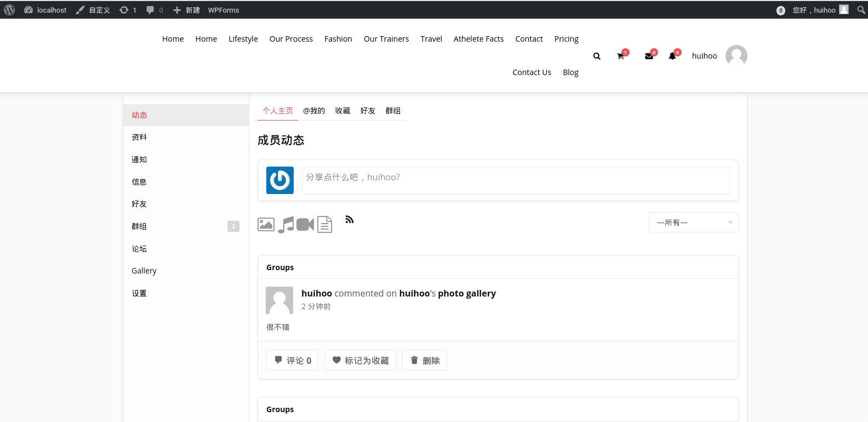Open the photo gallery activity link

click(466, 293)
